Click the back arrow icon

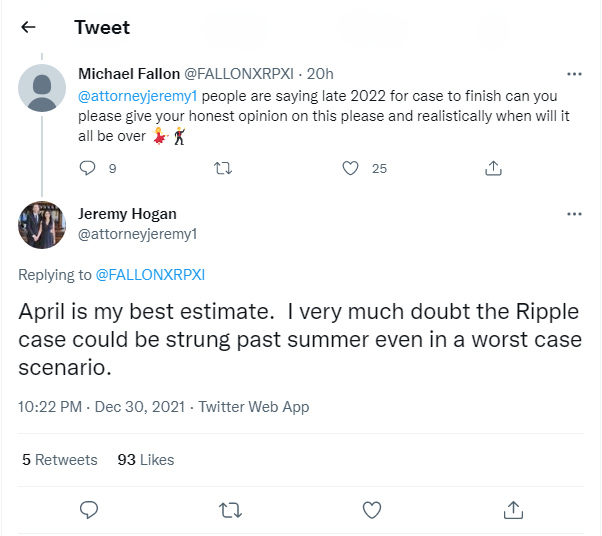(x=28, y=28)
